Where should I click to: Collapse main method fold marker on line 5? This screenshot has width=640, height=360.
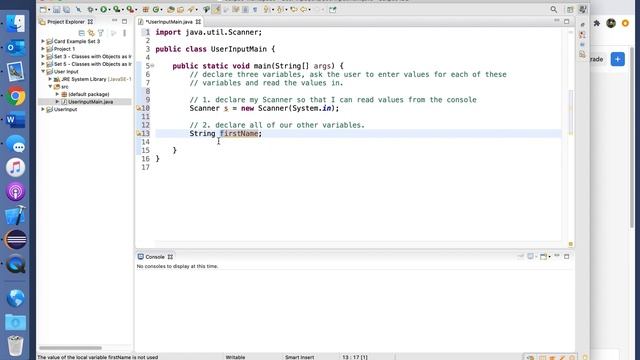point(152,66)
